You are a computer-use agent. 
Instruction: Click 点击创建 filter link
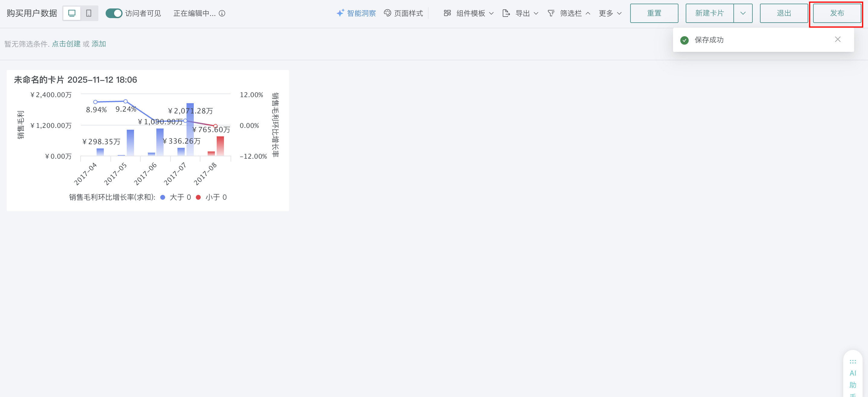point(66,44)
